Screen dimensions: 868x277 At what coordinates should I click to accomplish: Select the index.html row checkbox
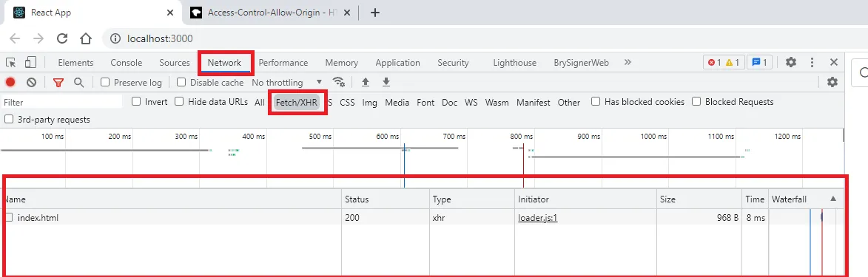pyautogui.click(x=9, y=218)
